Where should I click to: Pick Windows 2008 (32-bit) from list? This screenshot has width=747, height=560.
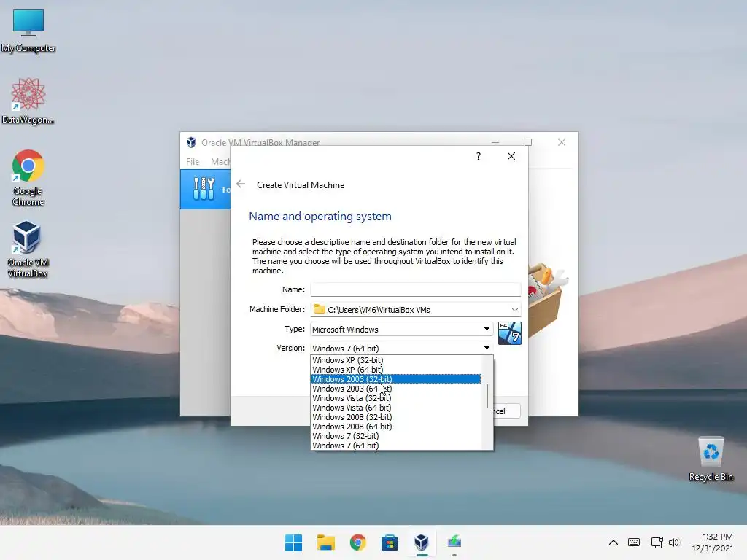[x=396, y=417]
